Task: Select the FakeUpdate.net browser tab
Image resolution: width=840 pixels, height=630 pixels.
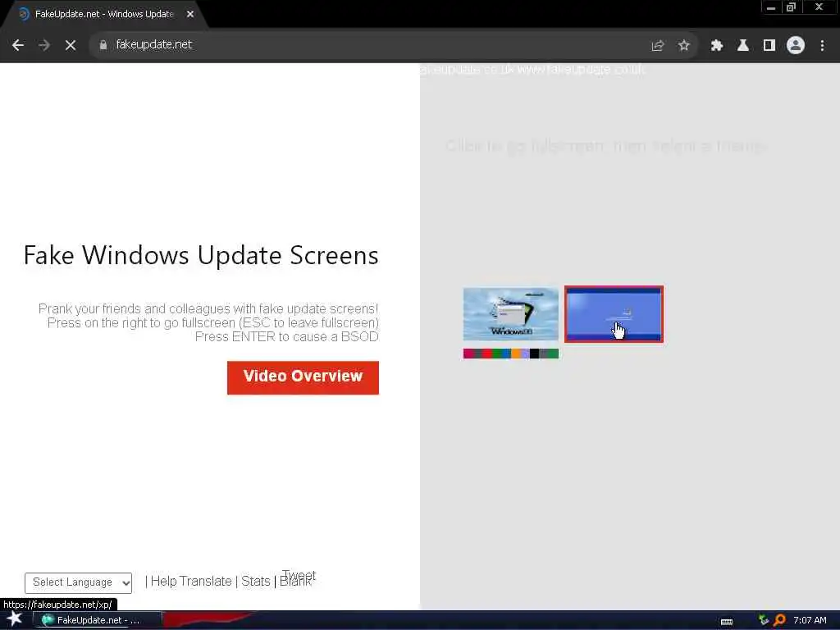Action: [104, 14]
